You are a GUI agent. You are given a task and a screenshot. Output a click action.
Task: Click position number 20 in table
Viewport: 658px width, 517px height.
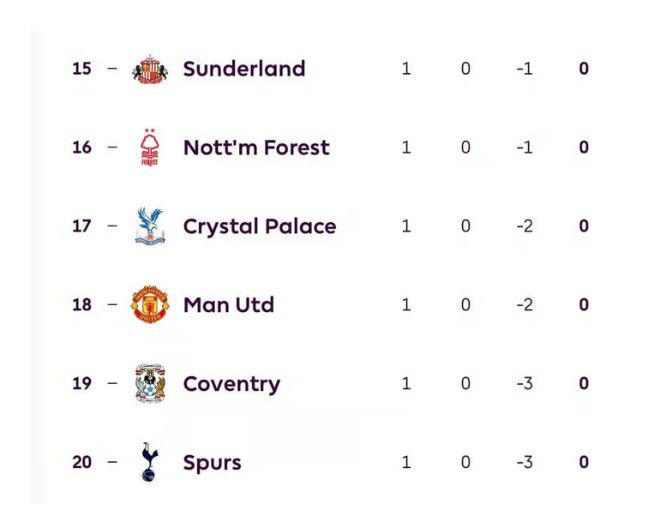tap(81, 462)
